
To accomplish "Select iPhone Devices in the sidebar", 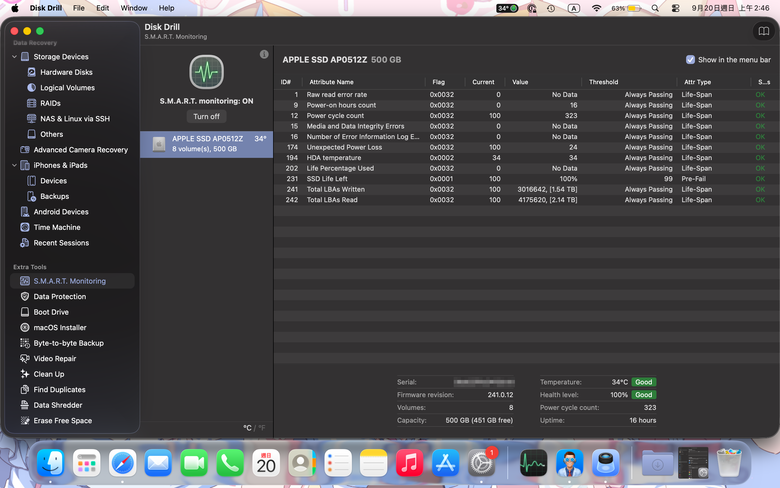I will click(53, 181).
